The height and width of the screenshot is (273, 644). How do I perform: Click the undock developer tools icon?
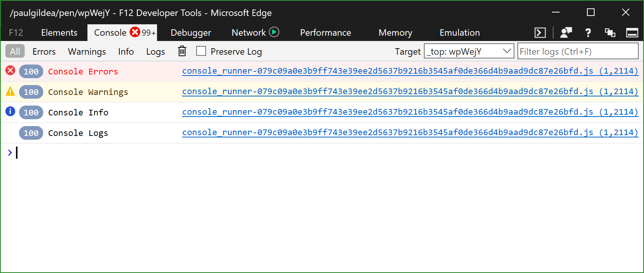click(610, 33)
